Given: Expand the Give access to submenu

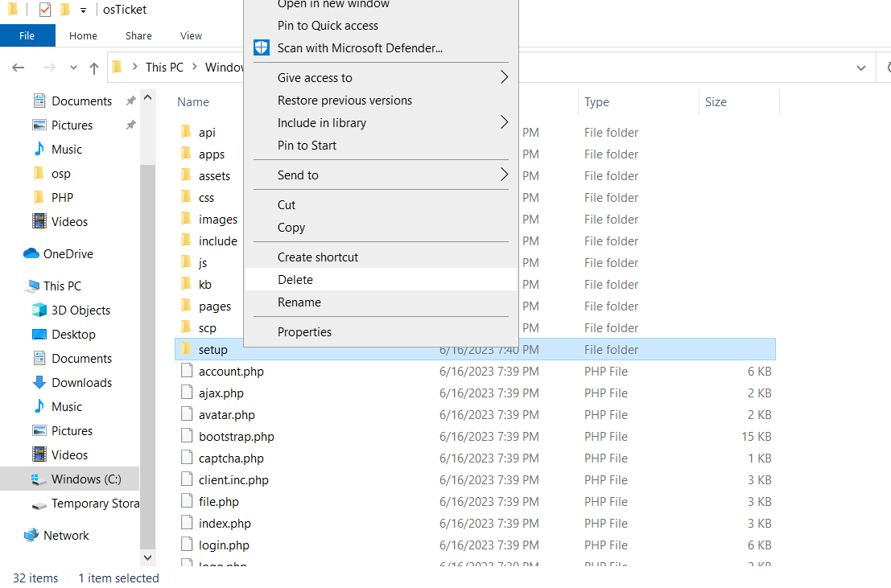Looking at the screenshot, I should tap(381, 78).
